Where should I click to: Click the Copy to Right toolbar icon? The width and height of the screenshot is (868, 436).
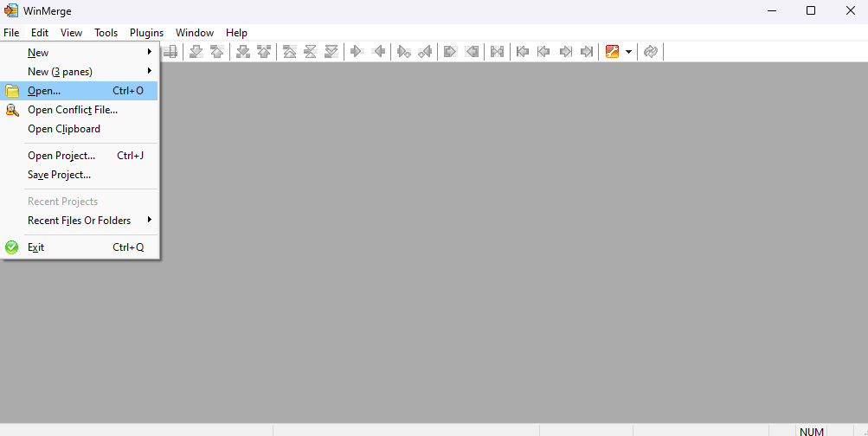356,52
